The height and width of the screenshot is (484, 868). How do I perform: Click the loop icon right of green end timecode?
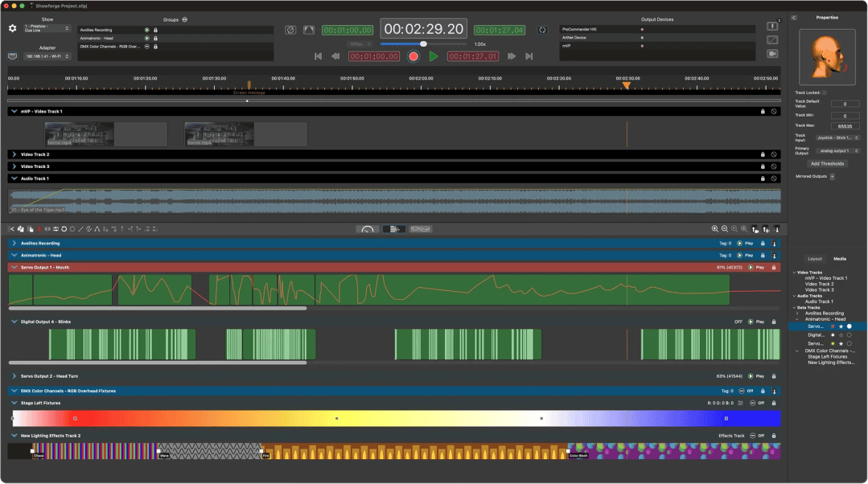(x=542, y=30)
